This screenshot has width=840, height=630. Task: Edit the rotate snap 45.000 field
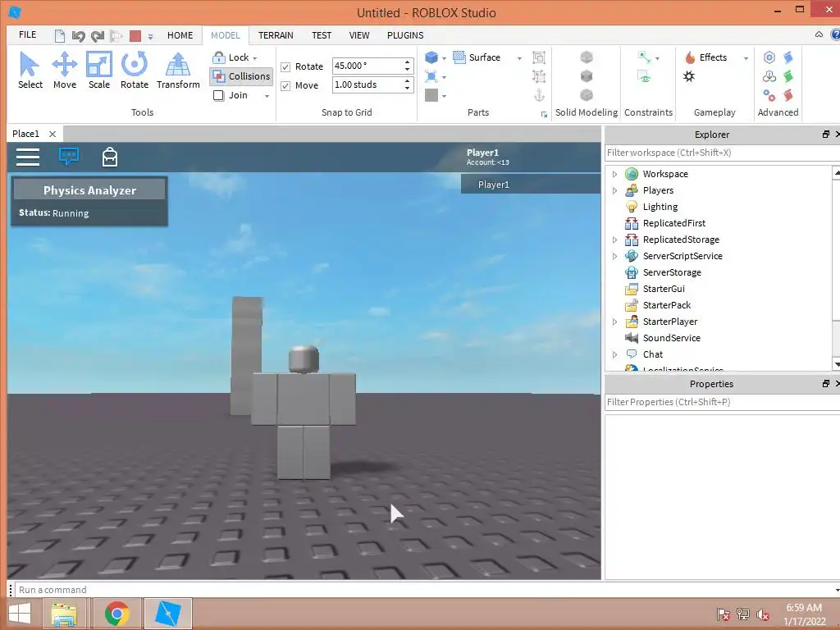click(367, 66)
